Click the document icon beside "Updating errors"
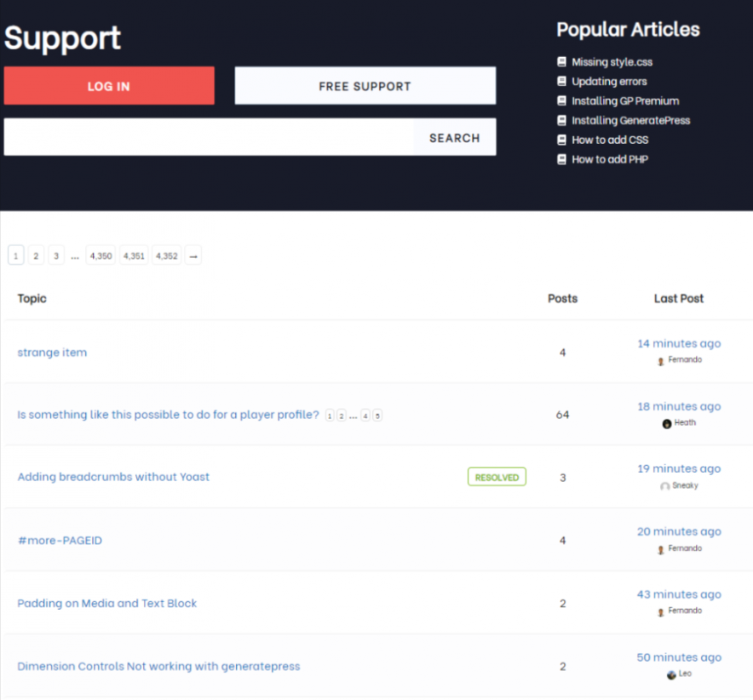Image resolution: width=753 pixels, height=700 pixels. pyautogui.click(x=561, y=81)
